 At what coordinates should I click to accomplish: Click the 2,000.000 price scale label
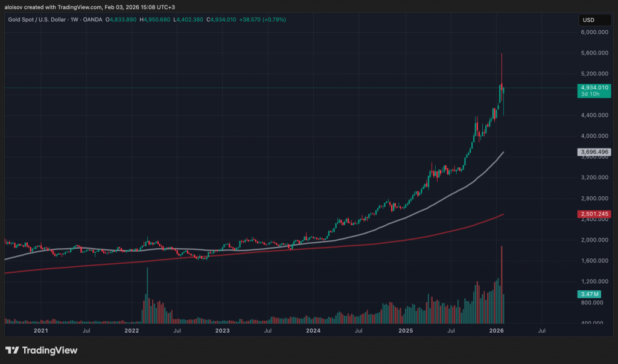click(x=594, y=240)
